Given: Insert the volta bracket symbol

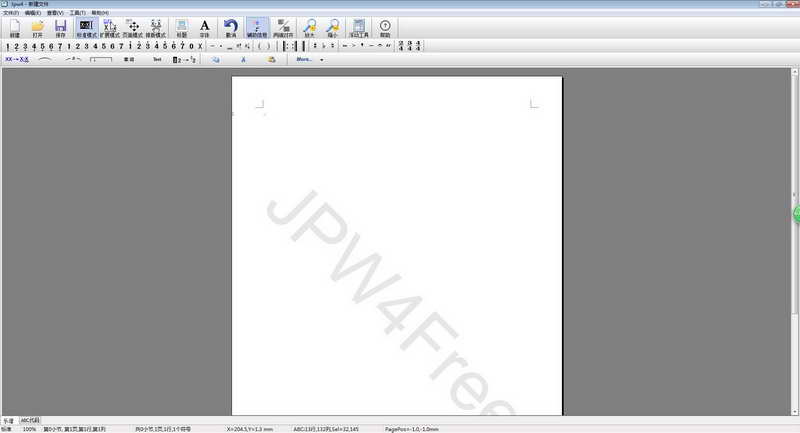Looking at the screenshot, I should point(101,60).
